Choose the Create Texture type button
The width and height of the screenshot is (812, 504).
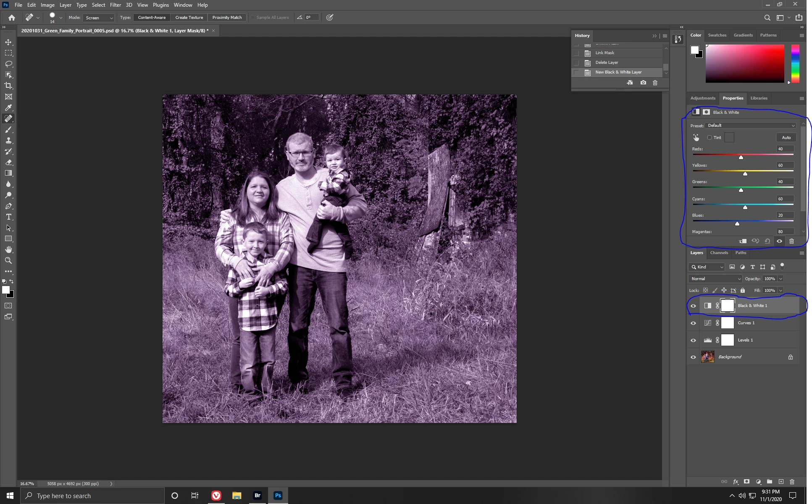pos(189,18)
